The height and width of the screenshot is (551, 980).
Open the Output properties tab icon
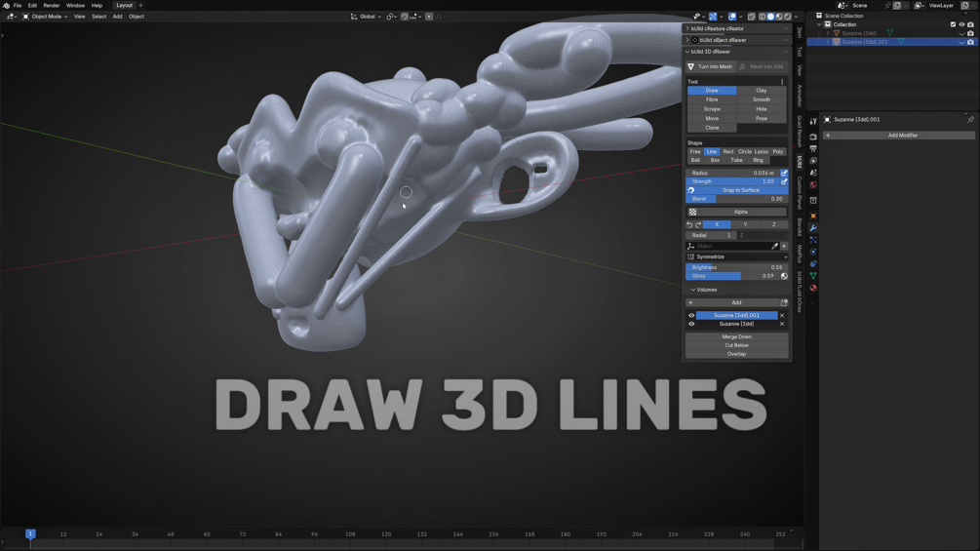(813, 148)
